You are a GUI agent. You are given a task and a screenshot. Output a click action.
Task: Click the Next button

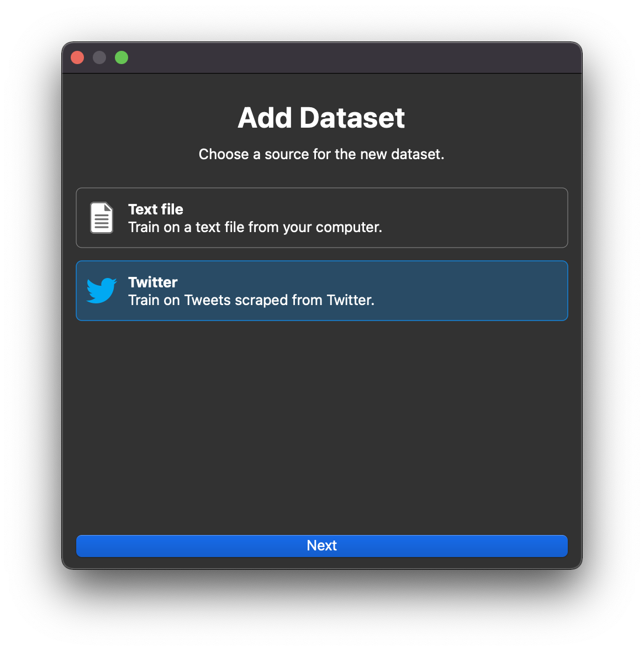point(322,545)
